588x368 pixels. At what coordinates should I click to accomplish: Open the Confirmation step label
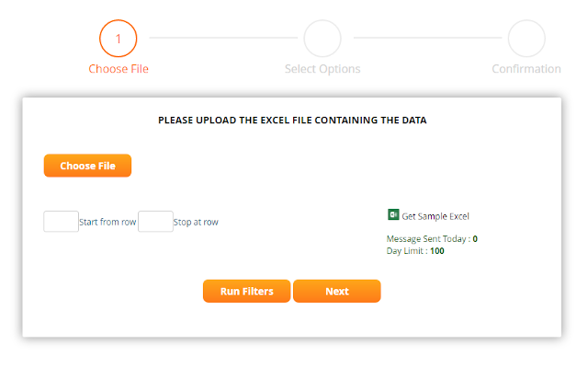(x=526, y=69)
